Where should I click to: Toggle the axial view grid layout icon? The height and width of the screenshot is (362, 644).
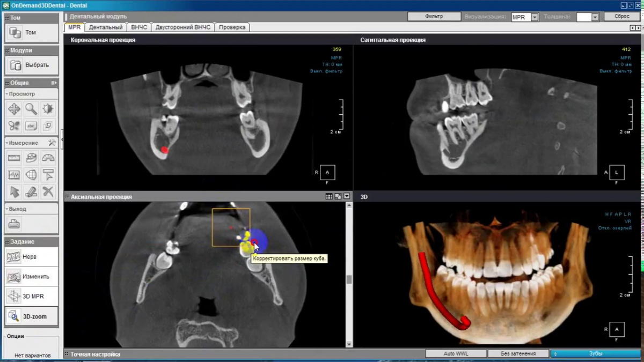329,197
